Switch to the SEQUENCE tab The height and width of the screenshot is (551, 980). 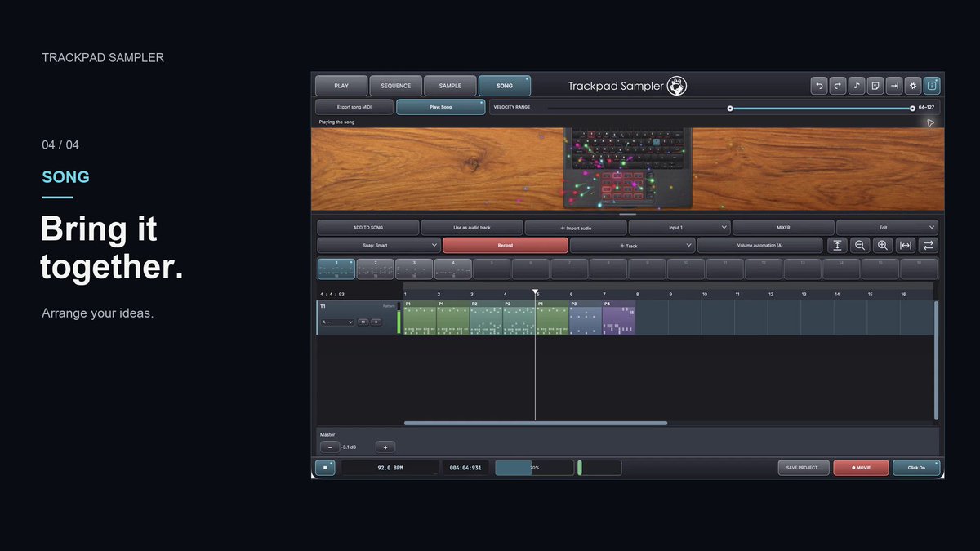396,86
